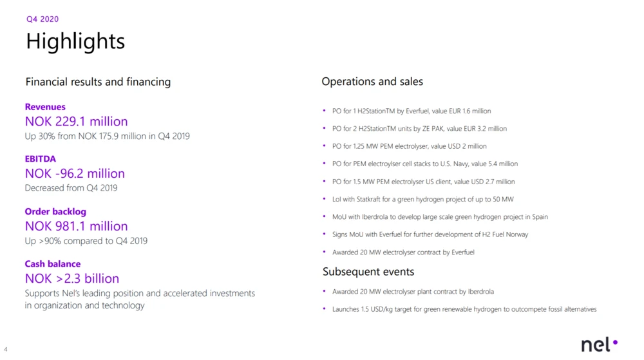
Task: Select the NOK 981.1 million figure
Action: click(76, 226)
